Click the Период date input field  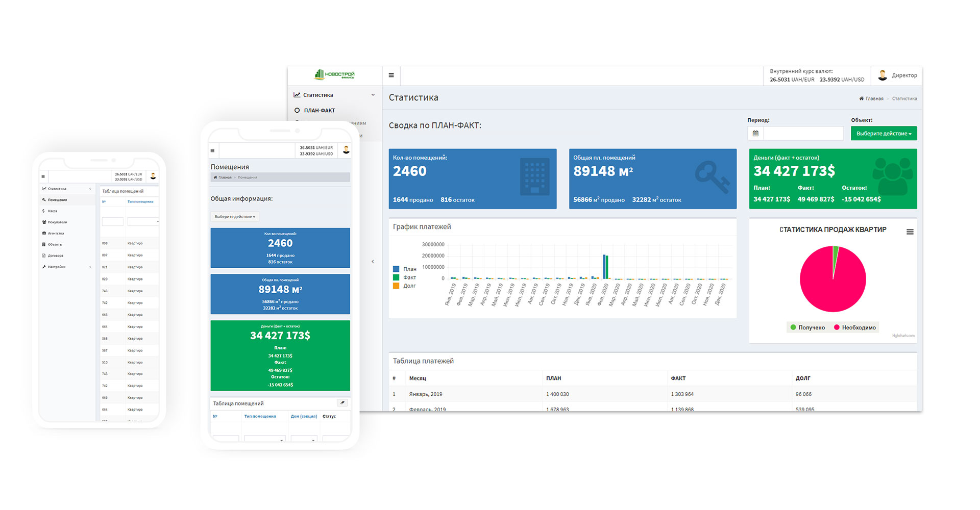803,133
